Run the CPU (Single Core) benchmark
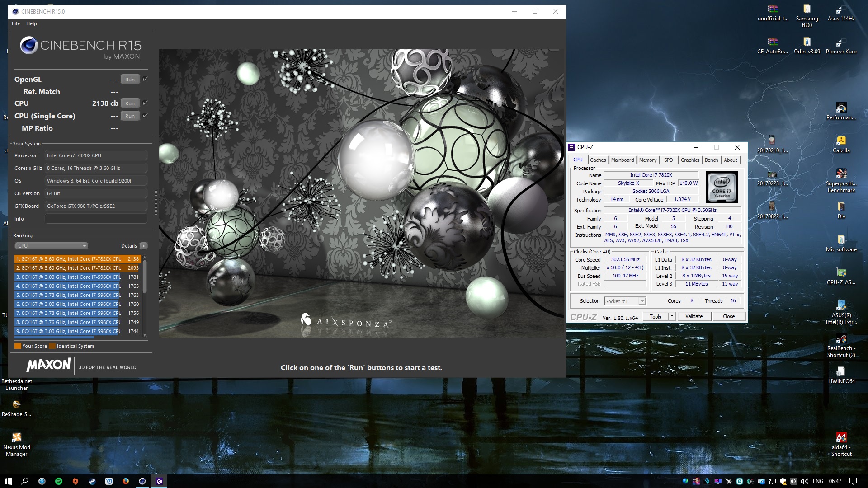The image size is (868, 488). tap(130, 116)
